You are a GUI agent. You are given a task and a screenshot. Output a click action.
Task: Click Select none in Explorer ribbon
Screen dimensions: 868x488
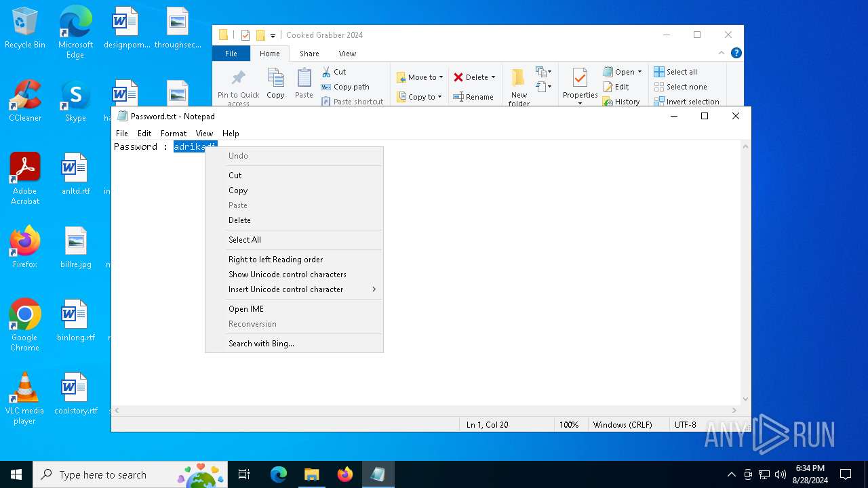[x=680, y=87]
